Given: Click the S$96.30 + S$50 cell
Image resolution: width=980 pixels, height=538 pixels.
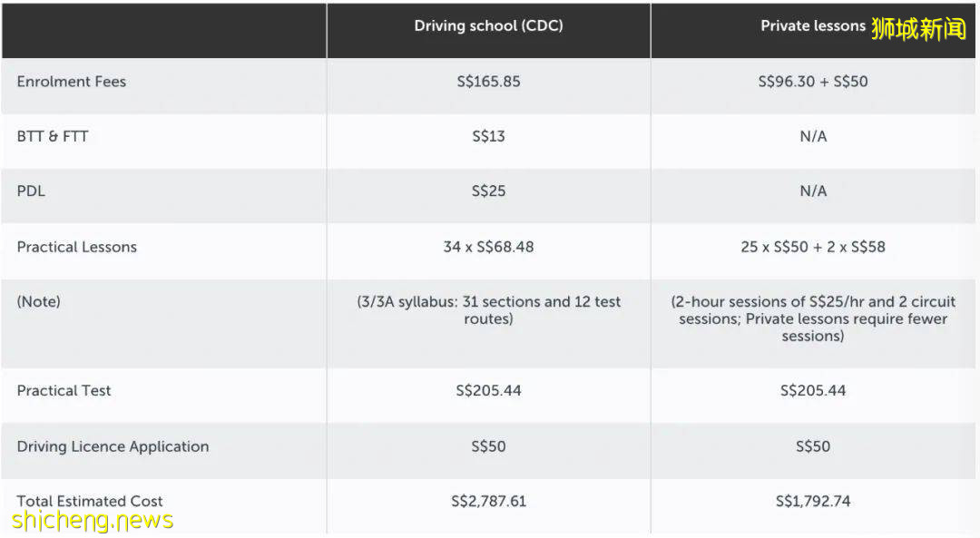Looking at the screenshot, I should point(813,82).
